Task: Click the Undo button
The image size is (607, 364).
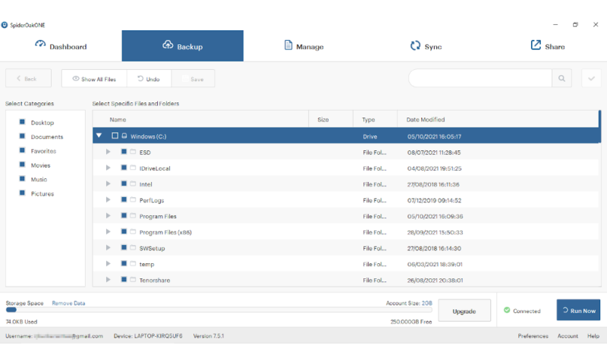Action: [x=149, y=79]
